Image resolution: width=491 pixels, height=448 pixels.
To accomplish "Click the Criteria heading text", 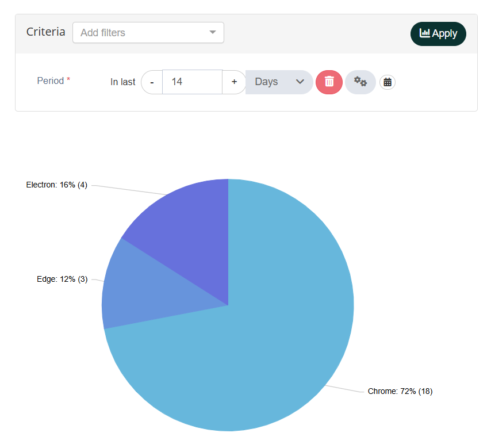I will [46, 32].
